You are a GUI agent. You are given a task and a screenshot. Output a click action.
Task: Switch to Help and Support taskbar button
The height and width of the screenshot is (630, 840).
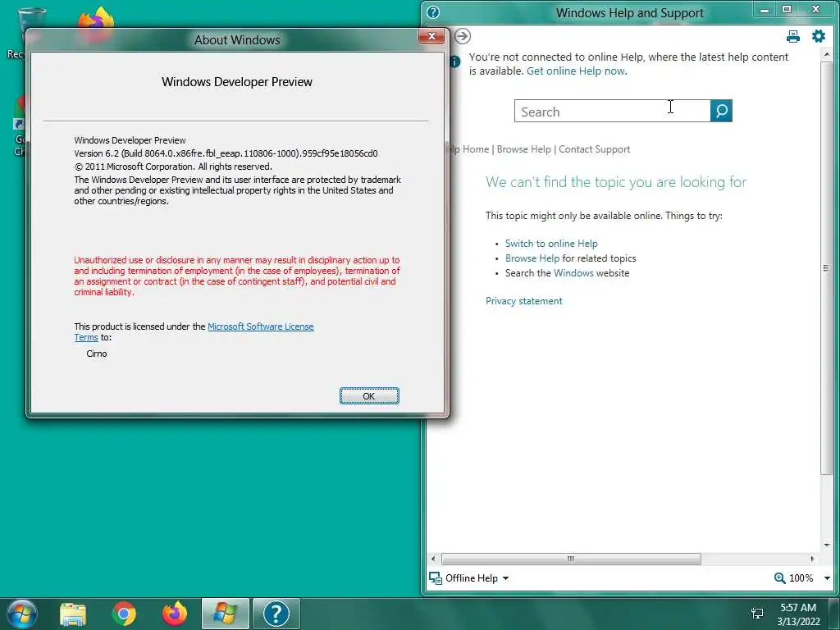click(276, 614)
